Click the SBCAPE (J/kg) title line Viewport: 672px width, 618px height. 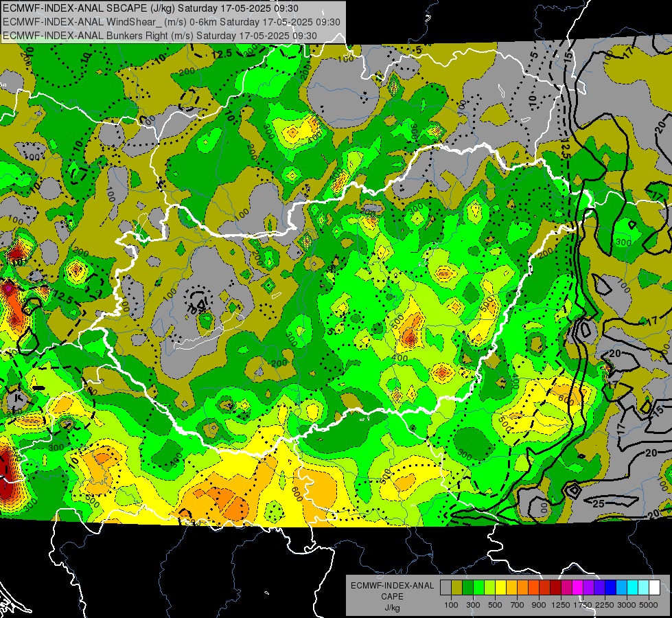150,8
